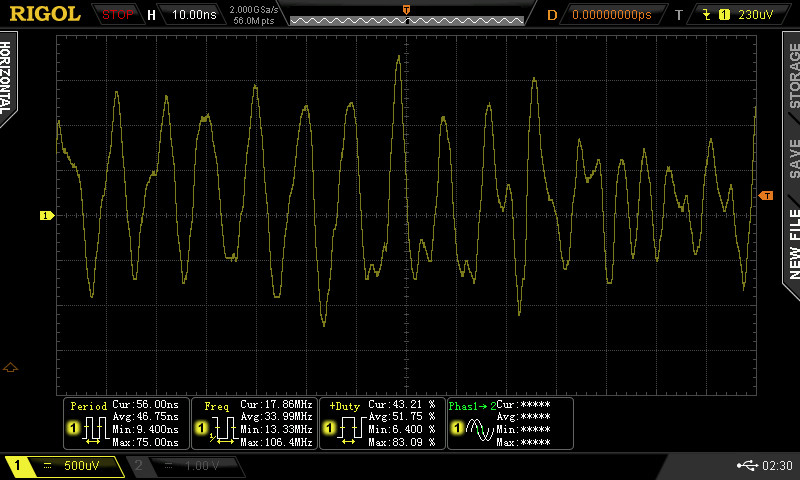Image resolution: width=800 pixels, height=480 pixels.
Task: Click the trigger source channel 1 badge
Action: (724, 15)
